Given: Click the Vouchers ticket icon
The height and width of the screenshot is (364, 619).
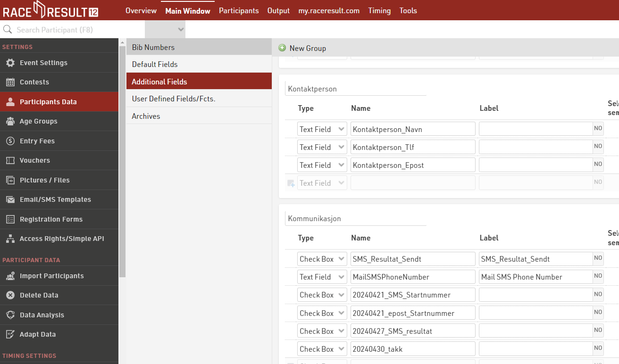Looking at the screenshot, I should point(10,160).
